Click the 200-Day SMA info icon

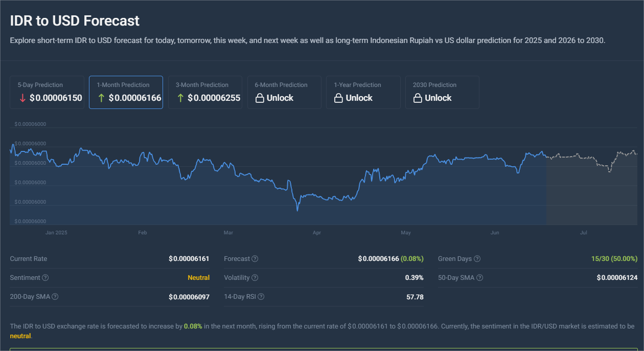(x=55, y=297)
